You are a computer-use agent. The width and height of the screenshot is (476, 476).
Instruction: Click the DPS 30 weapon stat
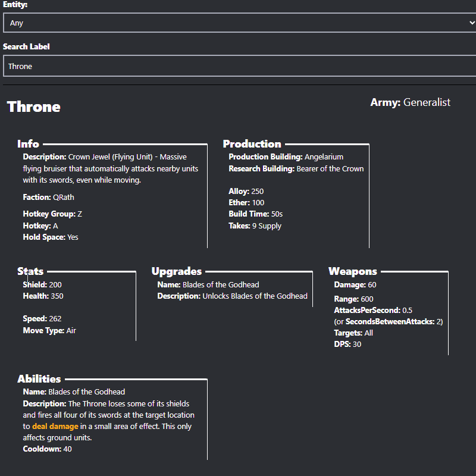347,345
